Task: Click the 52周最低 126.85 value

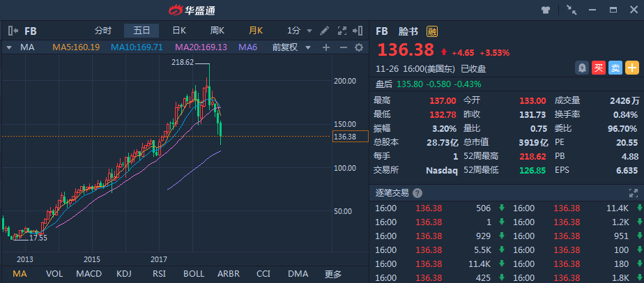Action: click(x=534, y=170)
